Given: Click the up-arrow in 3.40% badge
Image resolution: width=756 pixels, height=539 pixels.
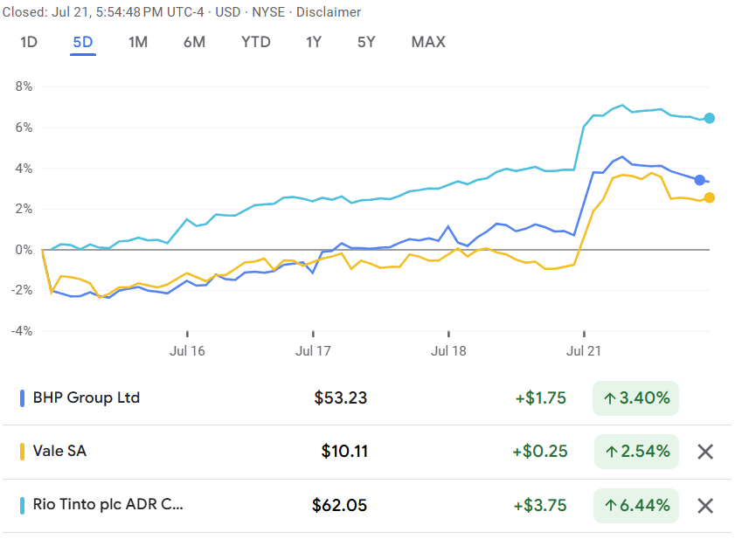Looking at the screenshot, I should [x=610, y=398].
